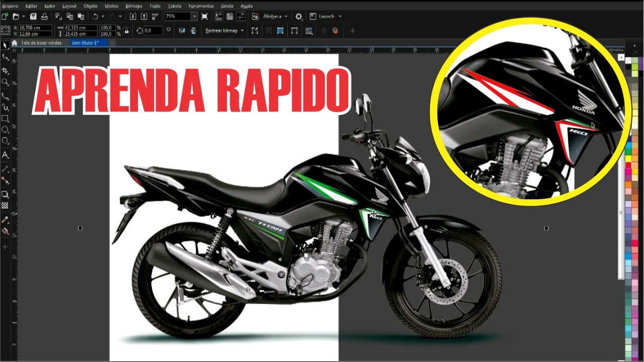Select the Text tool

point(5,155)
